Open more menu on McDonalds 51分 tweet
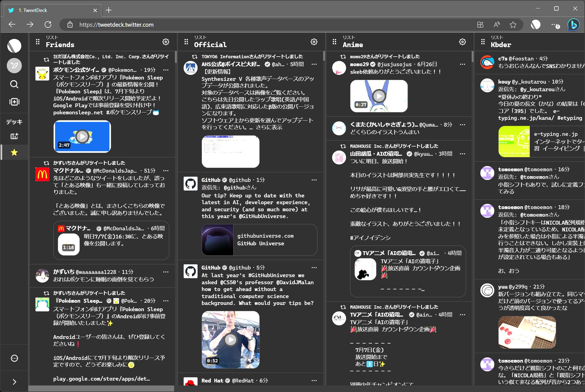This screenshot has width=585, height=392. click(x=166, y=171)
